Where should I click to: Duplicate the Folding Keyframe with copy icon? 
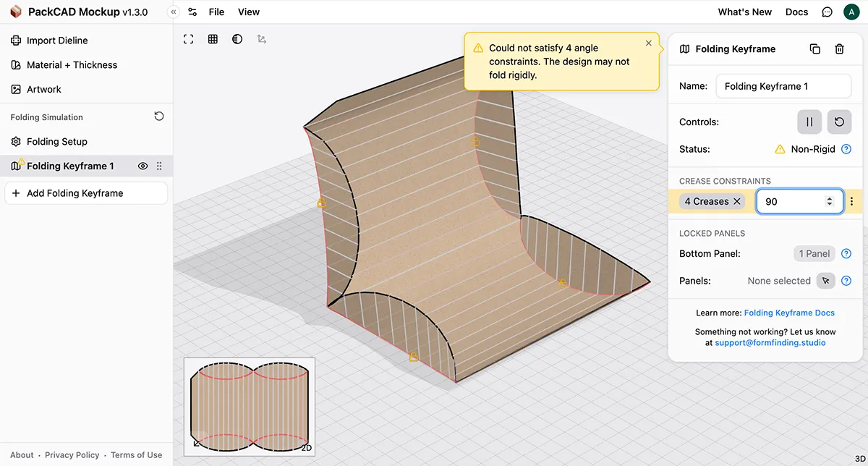[814, 49]
